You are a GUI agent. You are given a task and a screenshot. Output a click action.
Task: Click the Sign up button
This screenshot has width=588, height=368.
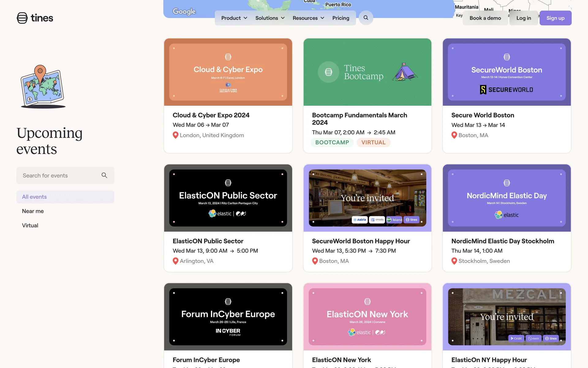pyautogui.click(x=555, y=18)
